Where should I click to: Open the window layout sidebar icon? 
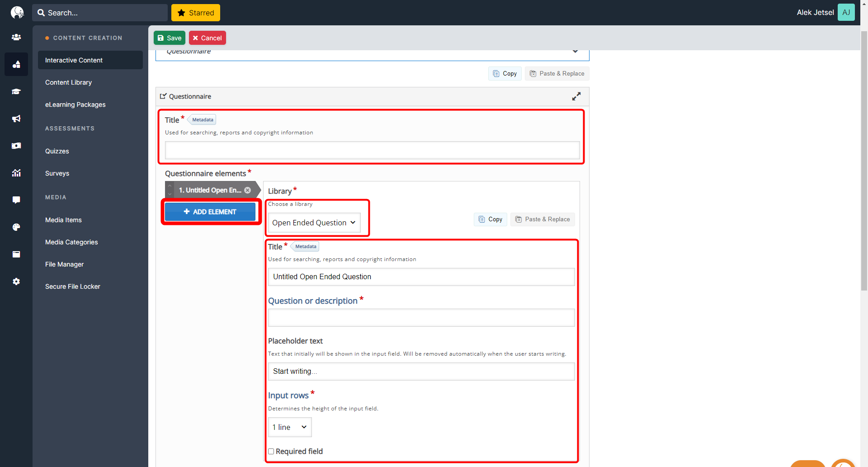pos(16,254)
